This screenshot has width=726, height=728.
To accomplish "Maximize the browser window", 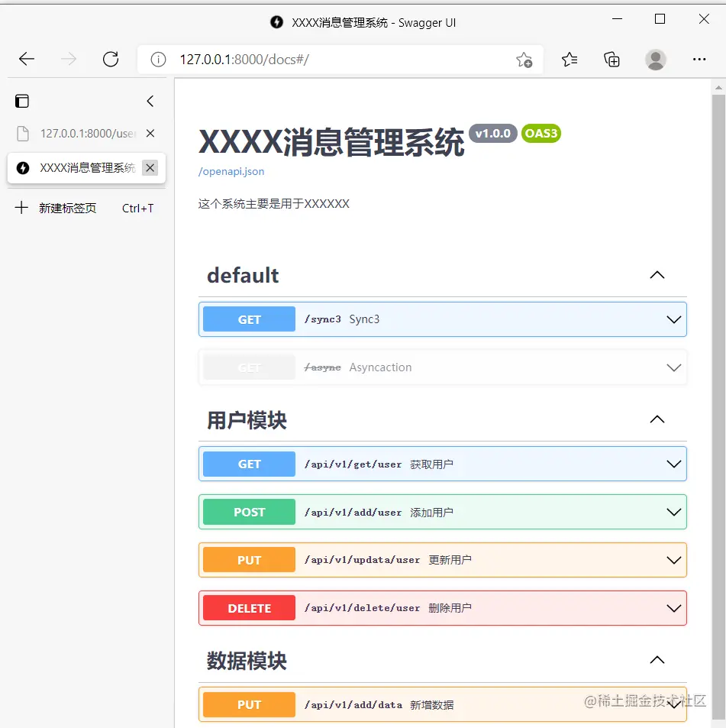I will 660,19.
